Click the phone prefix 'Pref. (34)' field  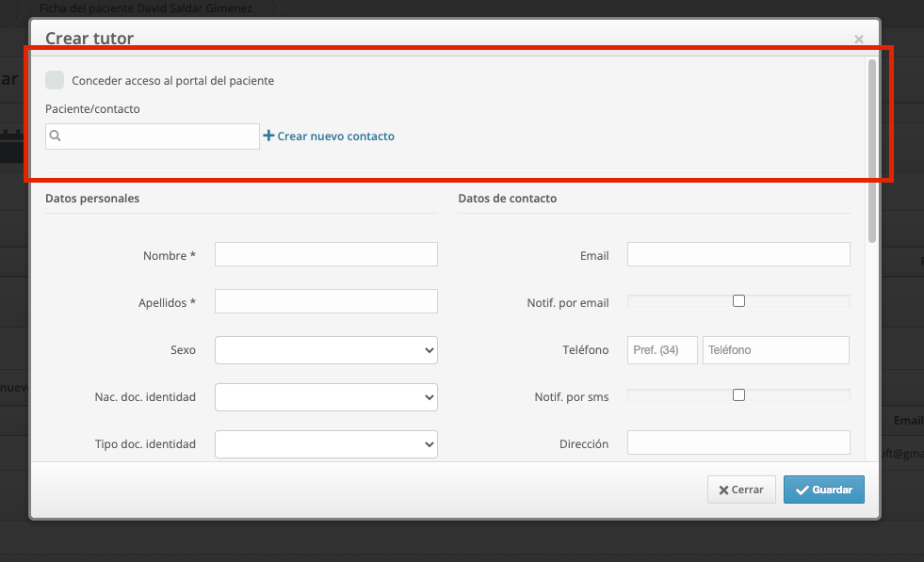click(662, 350)
